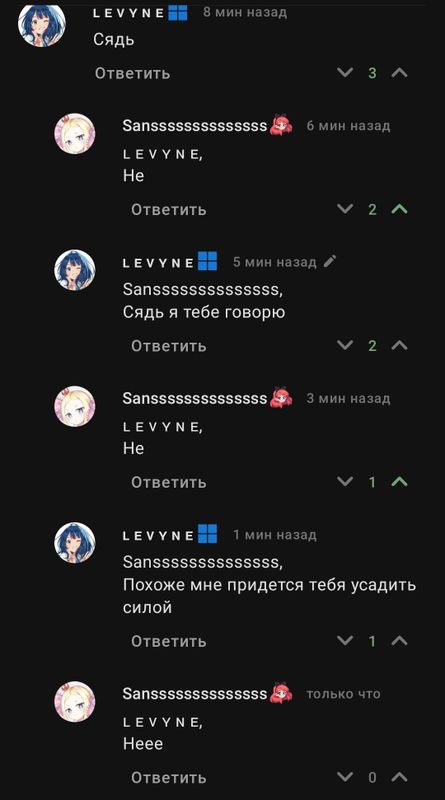Upvote the top "Сядь" comment
This screenshot has height=800, width=445.
point(399,73)
